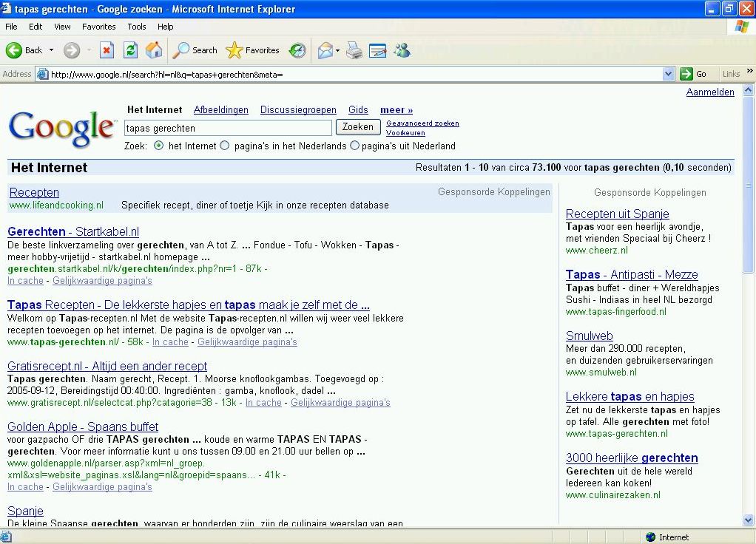The image size is (756, 544).
Task: Open 'Gelijkwaardige pagina's' for gratisrecept.nl result
Action: [x=340, y=402]
